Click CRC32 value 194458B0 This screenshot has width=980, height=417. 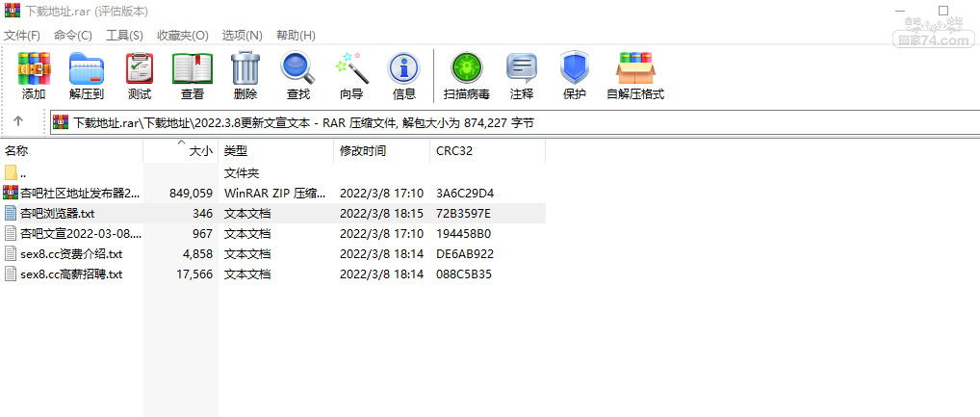(x=464, y=233)
